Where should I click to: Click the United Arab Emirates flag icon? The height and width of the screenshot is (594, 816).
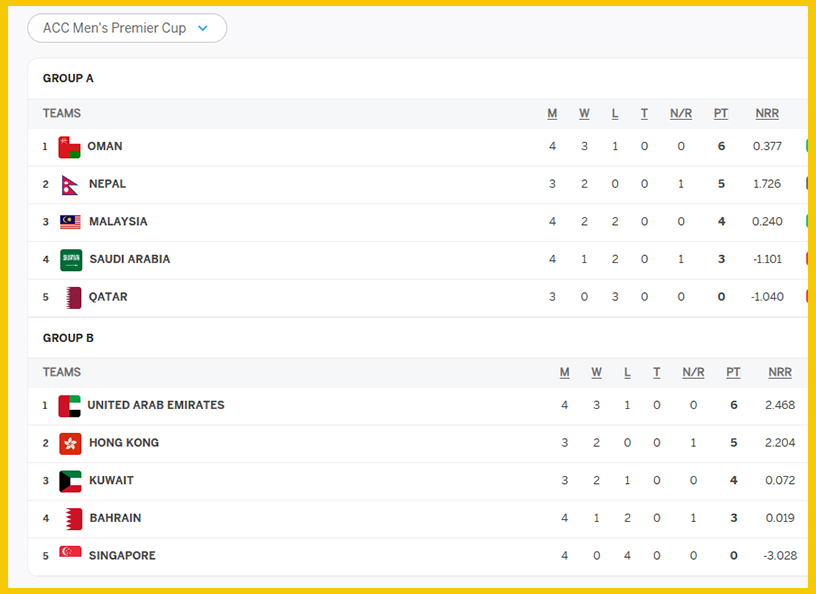69,406
